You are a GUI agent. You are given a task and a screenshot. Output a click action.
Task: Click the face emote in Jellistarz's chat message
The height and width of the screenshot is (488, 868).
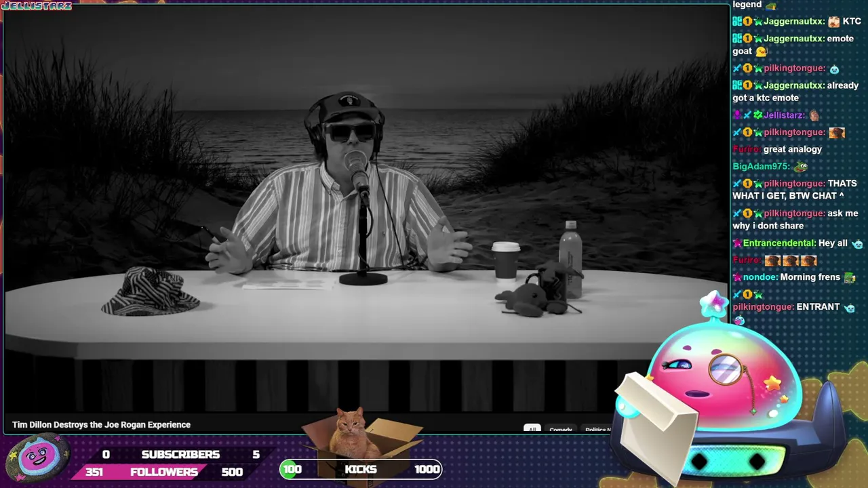(x=814, y=116)
